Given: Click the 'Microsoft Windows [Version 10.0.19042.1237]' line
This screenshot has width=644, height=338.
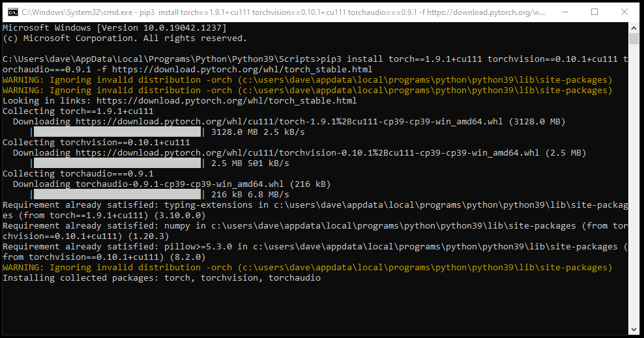Looking at the screenshot, I should [115, 28].
